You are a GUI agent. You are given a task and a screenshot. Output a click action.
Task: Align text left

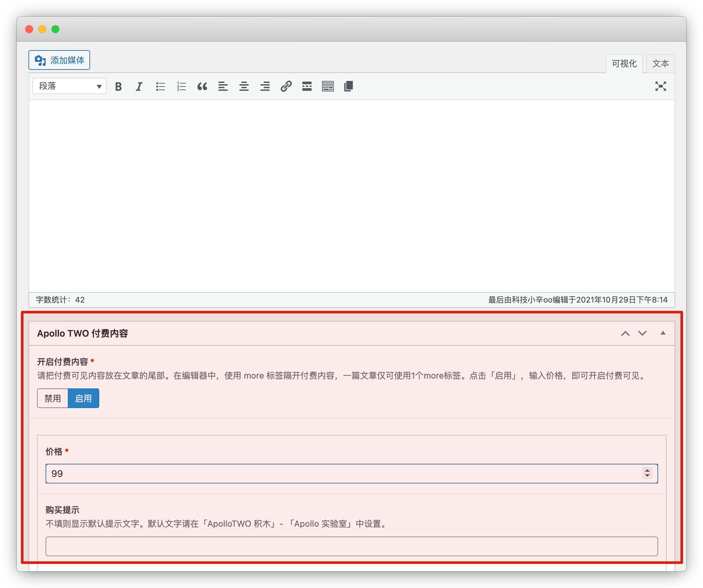[x=223, y=87]
